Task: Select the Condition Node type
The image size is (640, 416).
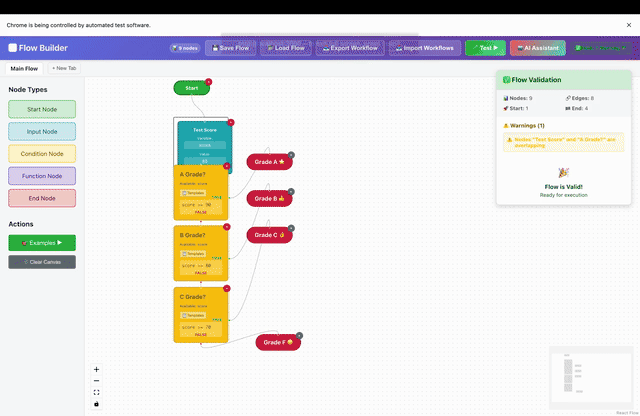Action: (x=42, y=153)
